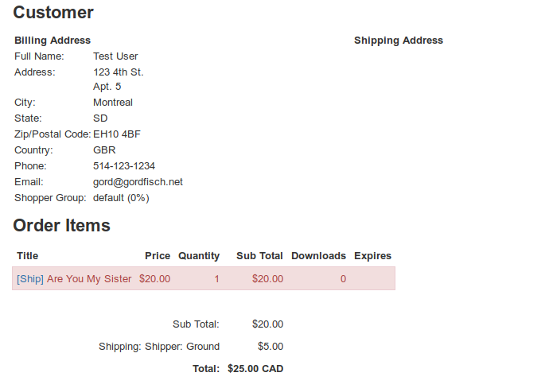The width and height of the screenshot is (549, 392).
Task: Click the Expires column header
Action: (x=372, y=256)
